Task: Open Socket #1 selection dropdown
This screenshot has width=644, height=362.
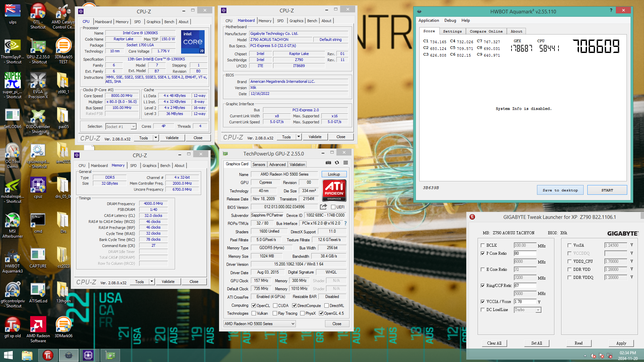Action: coord(121,126)
